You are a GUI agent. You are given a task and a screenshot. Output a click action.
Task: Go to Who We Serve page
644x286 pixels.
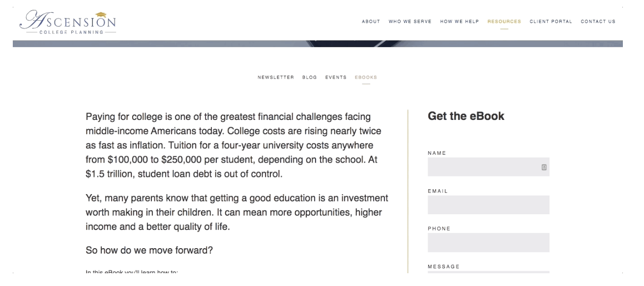click(410, 22)
